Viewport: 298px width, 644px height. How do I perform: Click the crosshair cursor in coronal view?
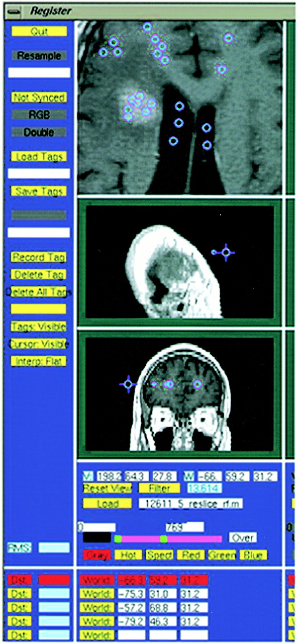tap(129, 384)
